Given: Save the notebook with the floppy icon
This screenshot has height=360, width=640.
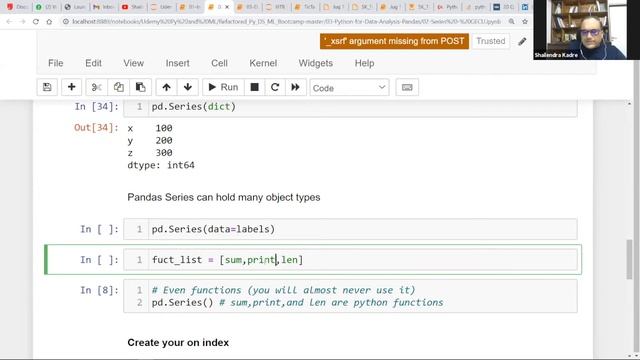Looking at the screenshot, I should 47,87.
